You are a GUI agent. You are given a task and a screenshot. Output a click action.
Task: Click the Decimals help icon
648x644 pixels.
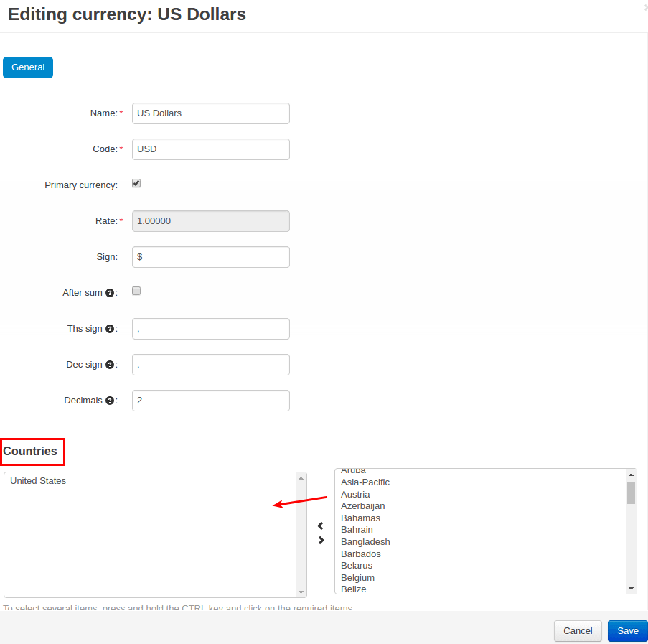[110, 401]
